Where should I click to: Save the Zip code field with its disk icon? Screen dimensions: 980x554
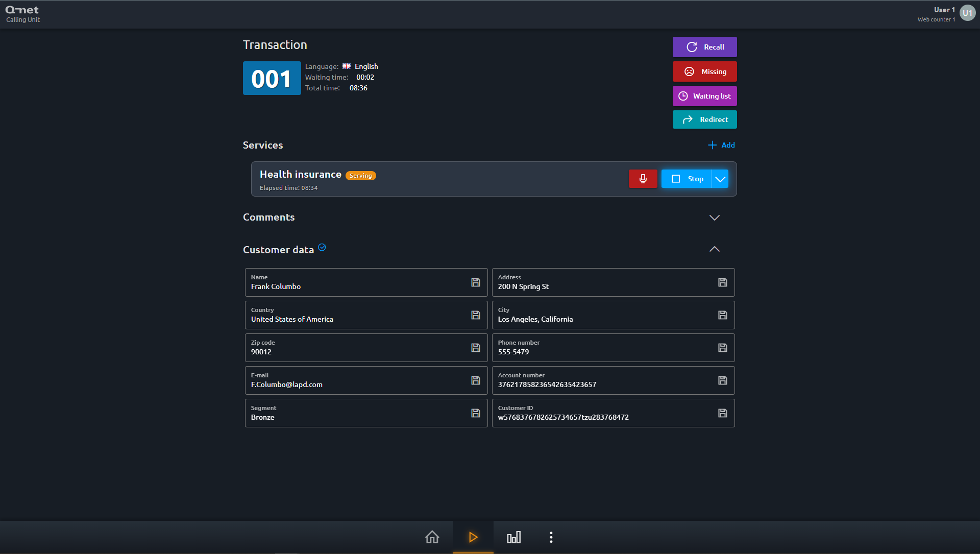[x=476, y=348]
